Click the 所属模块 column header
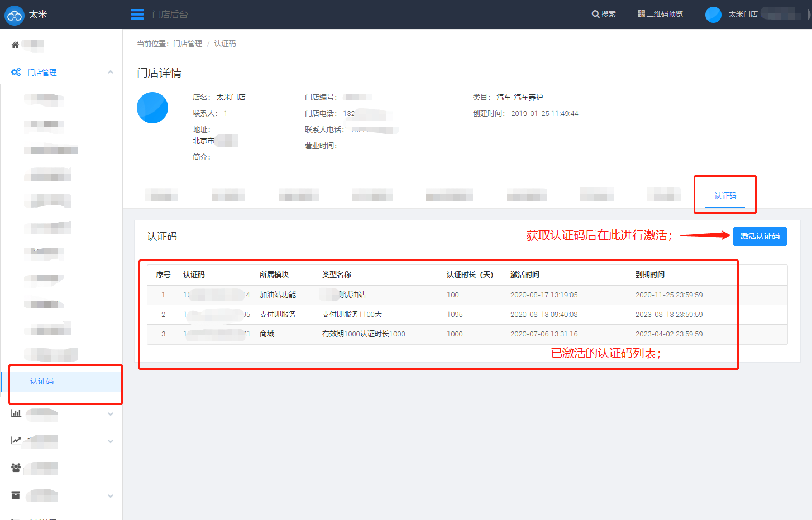Screen dimensions: 812x520 coord(274,275)
